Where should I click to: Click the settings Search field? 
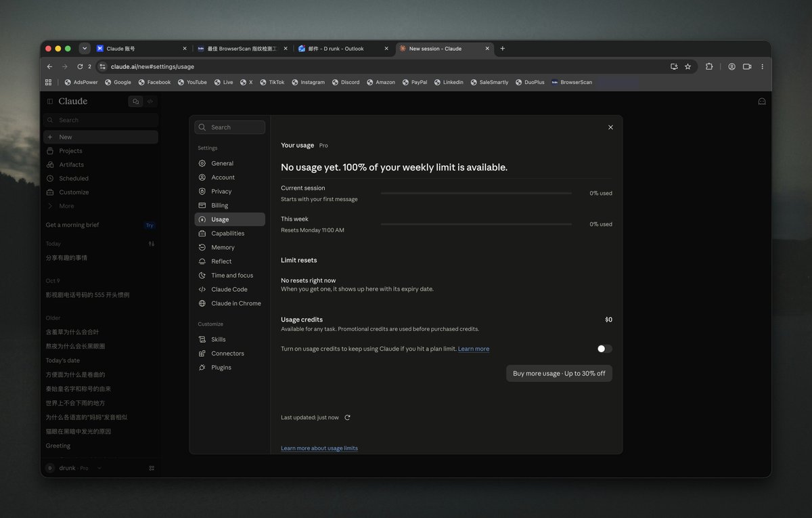[x=229, y=127]
